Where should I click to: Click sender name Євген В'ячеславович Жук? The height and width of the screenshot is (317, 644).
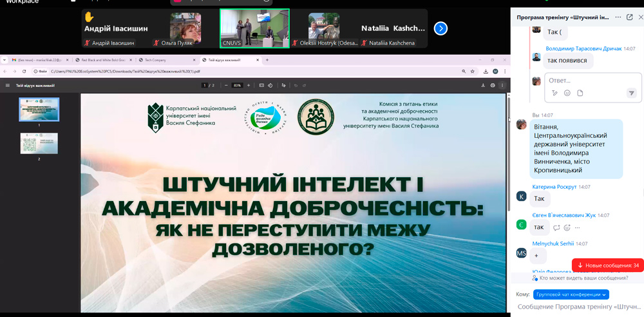(x=564, y=215)
